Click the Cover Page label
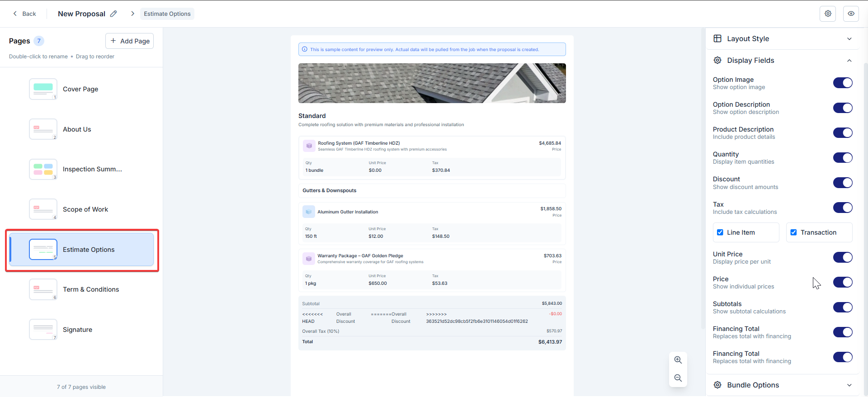This screenshot has width=868, height=397. click(80, 89)
